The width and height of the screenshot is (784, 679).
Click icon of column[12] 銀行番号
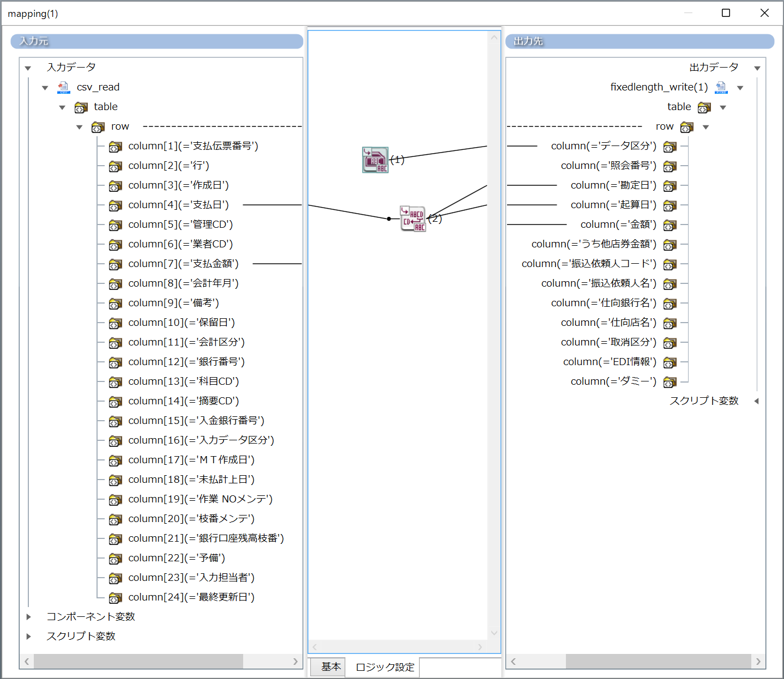coord(115,362)
